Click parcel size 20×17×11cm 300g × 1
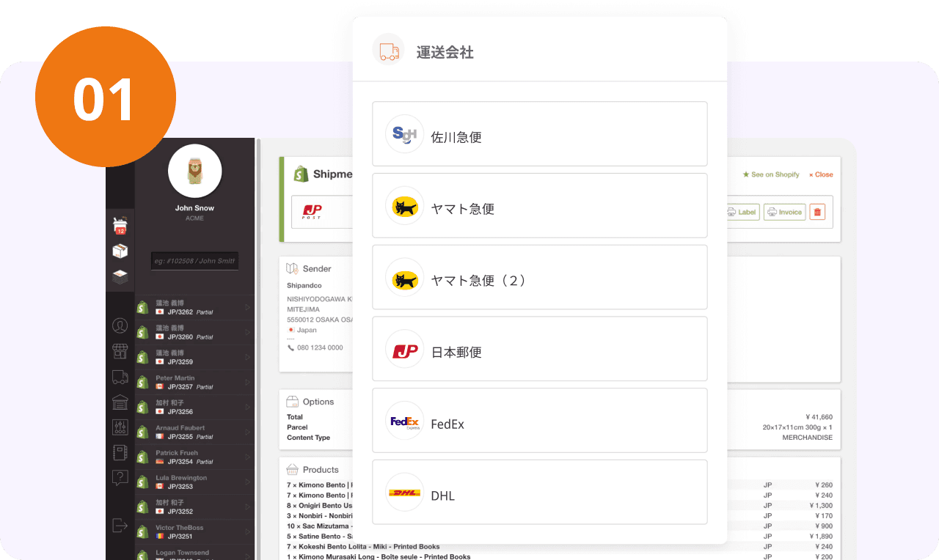Image resolution: width=939 pixels, height=560 pixels. 797,427
